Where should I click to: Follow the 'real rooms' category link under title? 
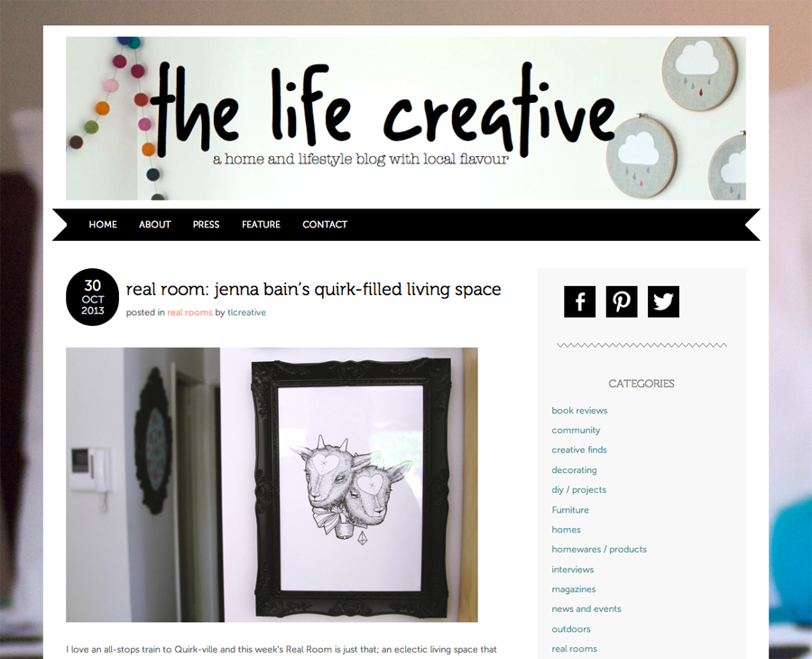pos(189,312)
